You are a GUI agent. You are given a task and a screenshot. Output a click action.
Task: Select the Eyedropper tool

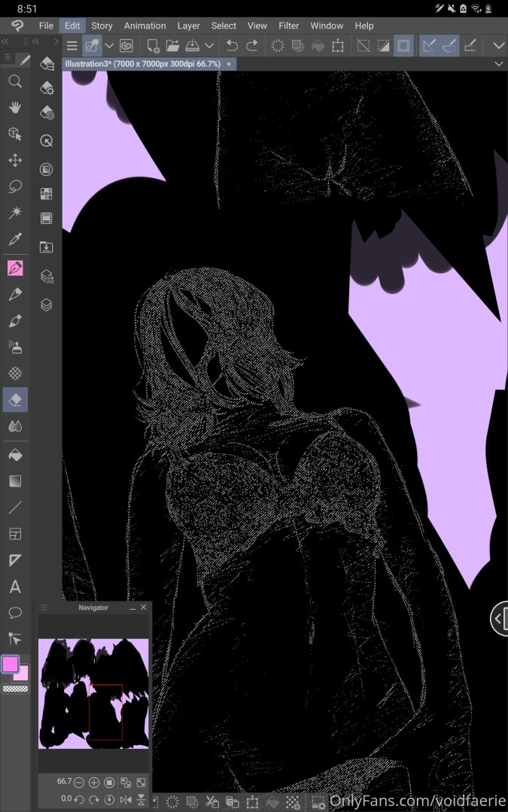(15, 240)
